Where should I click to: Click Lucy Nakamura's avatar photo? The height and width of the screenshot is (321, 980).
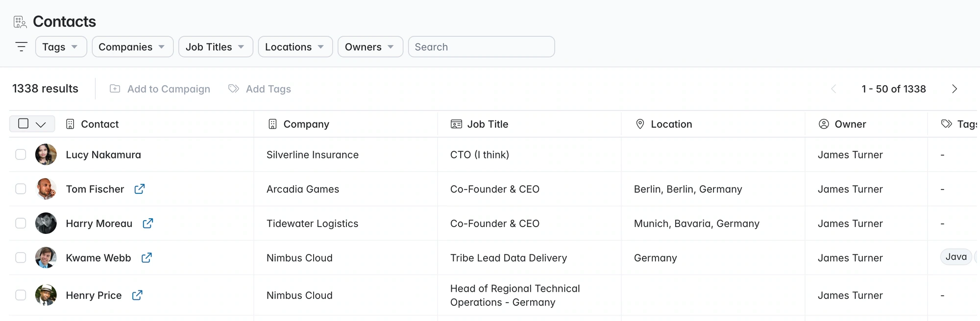click(x=46, y=155)
